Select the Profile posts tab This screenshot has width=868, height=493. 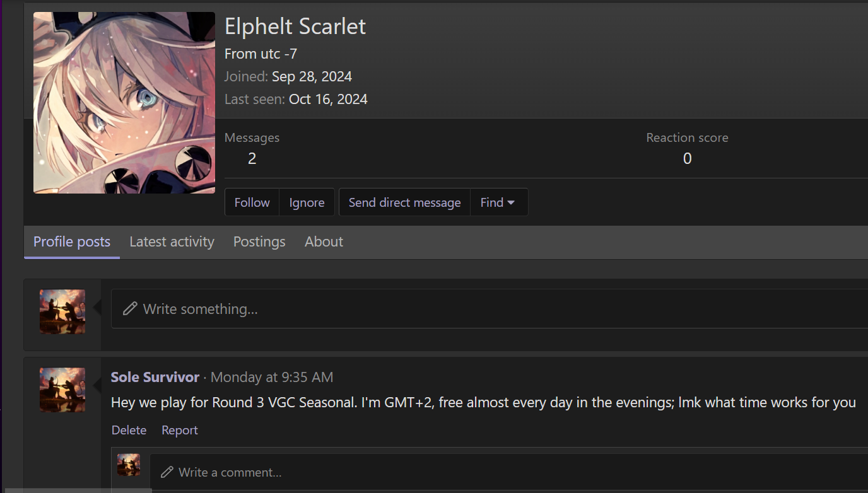[72, 242]
